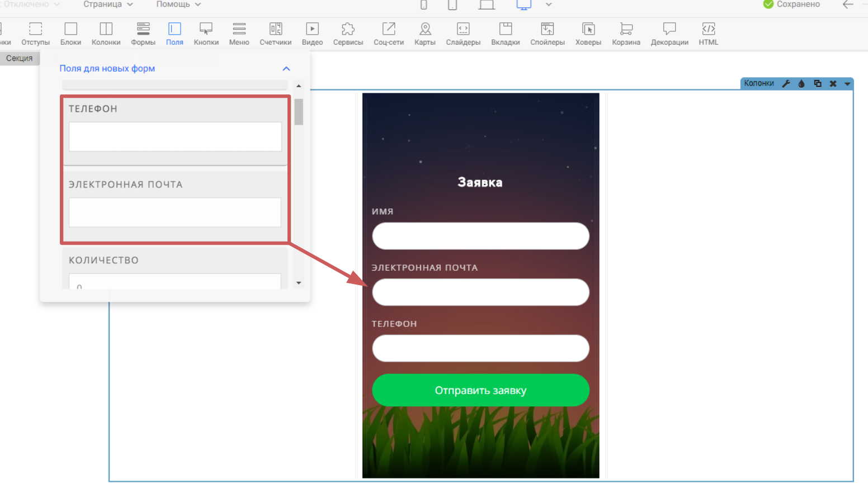
Task: Switch to laptop preview mode
Action: tap(487, 5)
